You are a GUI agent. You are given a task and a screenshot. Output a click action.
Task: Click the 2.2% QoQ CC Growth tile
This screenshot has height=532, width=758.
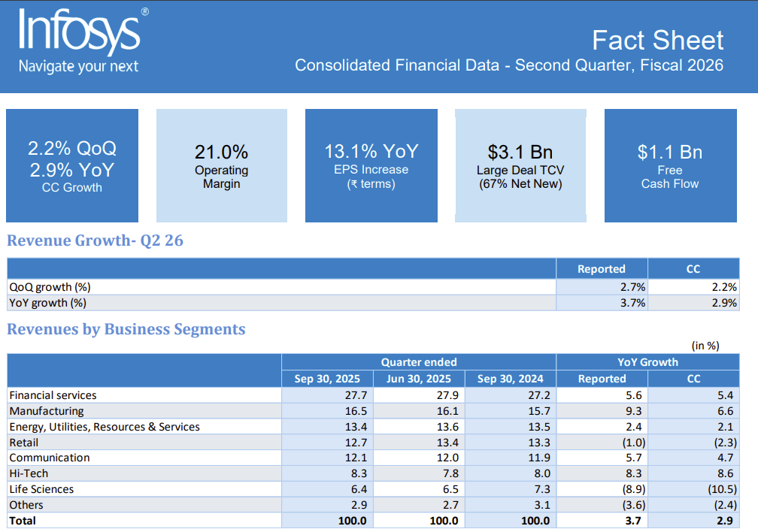[71, 165]
